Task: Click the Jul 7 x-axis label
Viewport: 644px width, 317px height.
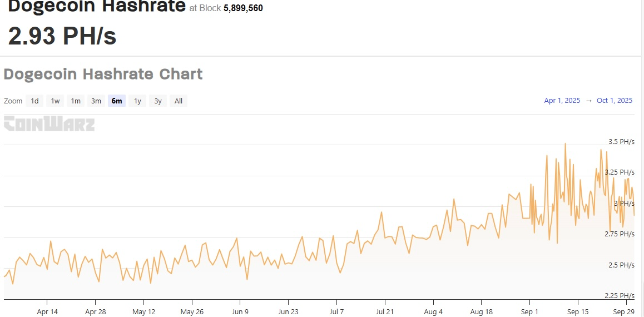Action: click(336, 311)
